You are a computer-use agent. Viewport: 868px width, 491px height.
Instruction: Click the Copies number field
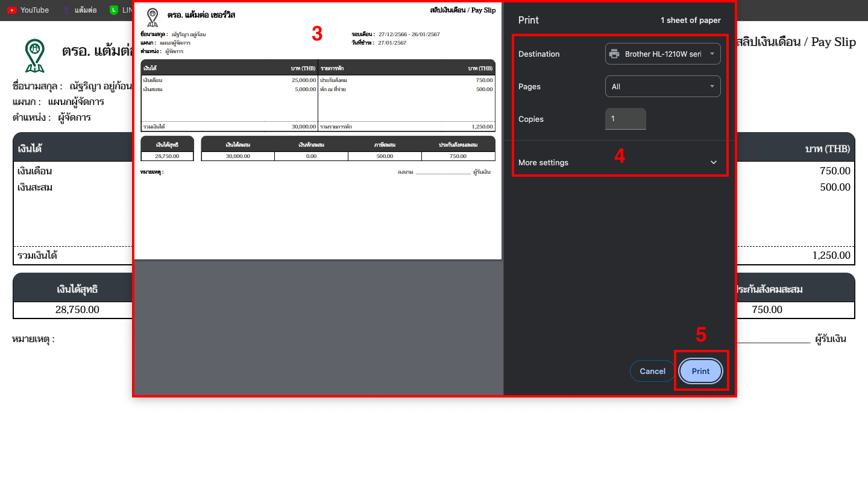(625, 119)
